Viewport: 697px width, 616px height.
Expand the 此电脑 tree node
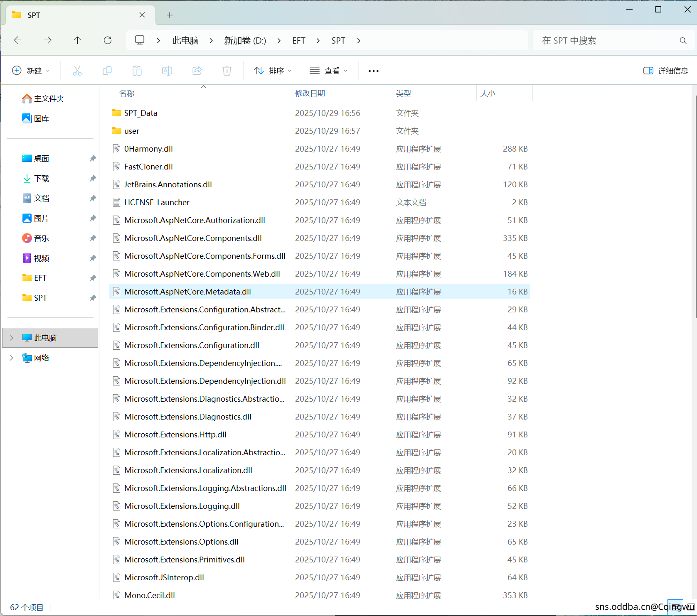pyautogui.click(x=12, y=338)
